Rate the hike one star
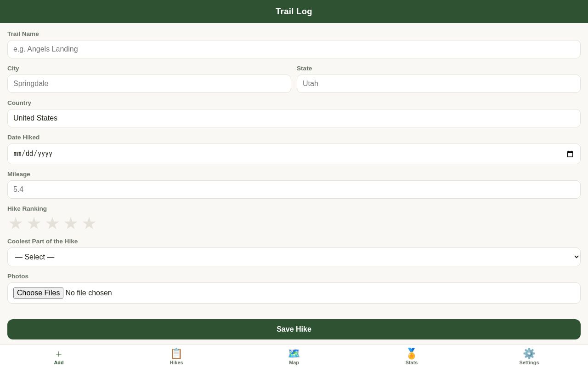 [16, 224]
